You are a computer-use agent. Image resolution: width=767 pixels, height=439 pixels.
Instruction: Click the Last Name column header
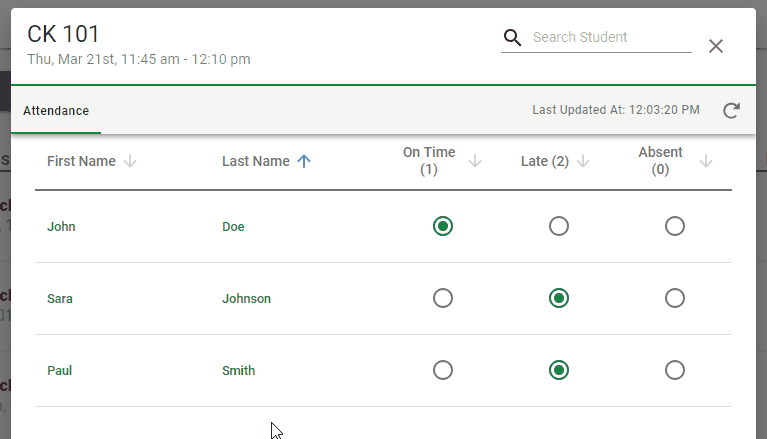[x=256, y=161]
